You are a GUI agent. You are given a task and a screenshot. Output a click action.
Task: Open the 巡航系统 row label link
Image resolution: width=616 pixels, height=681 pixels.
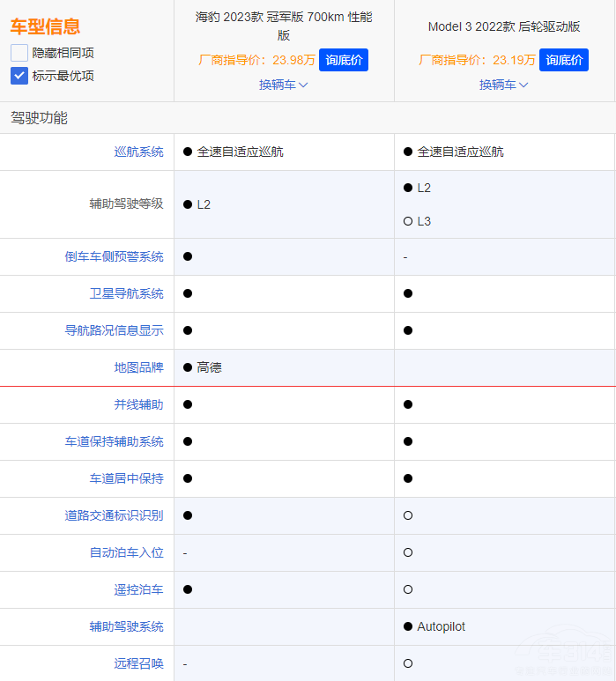138,152
